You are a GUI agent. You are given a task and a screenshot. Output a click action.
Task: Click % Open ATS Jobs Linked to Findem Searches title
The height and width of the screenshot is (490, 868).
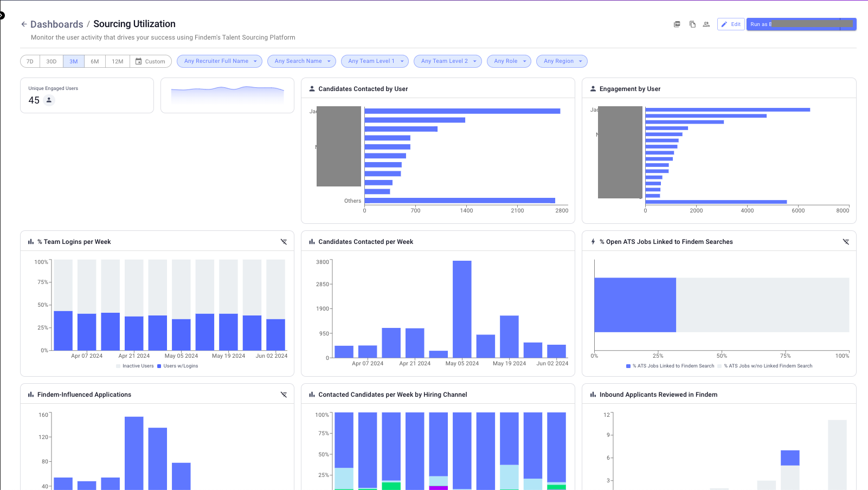[666, 242]
